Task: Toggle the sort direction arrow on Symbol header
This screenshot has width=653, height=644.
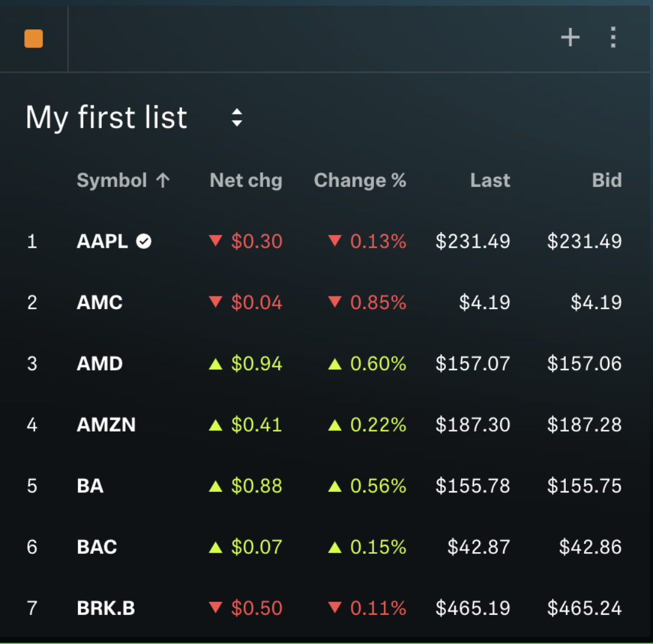Action: pos(162,180)
